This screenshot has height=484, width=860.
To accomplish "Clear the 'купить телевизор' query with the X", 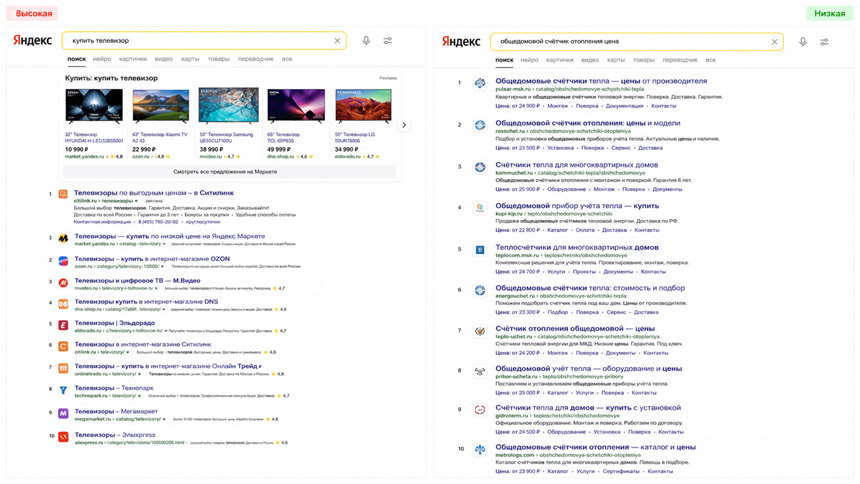I will coord(337,41).
